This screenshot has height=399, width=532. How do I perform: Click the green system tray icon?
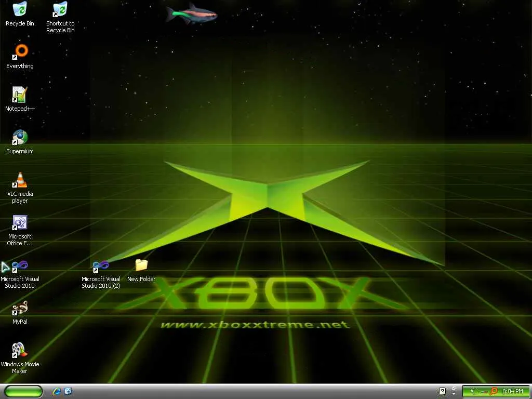pyautogui.click(x=473, y=391)
